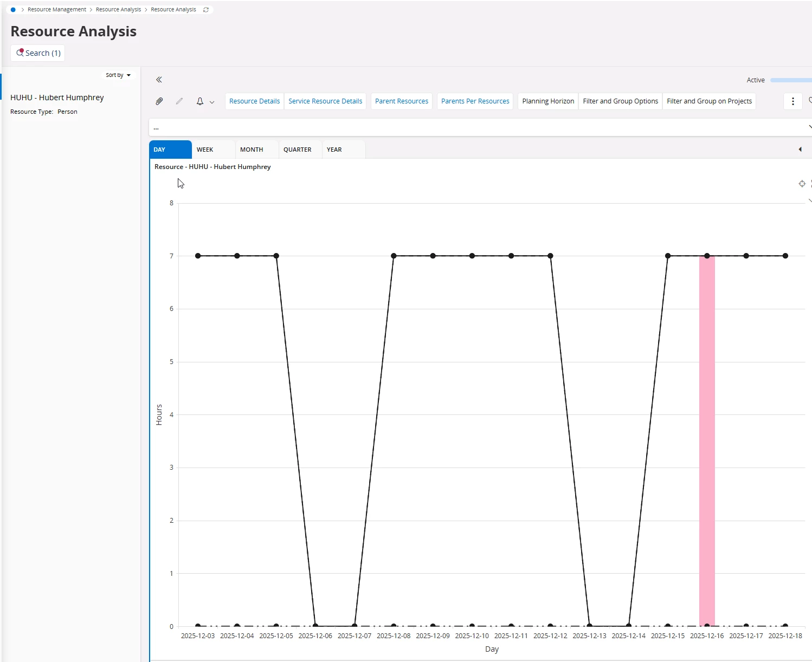Image resolution: width=812 pixels, height=662 pixels.
Task: Click the left-pointing triangle beside the period tabs
Action: click(x=800, y=150)
